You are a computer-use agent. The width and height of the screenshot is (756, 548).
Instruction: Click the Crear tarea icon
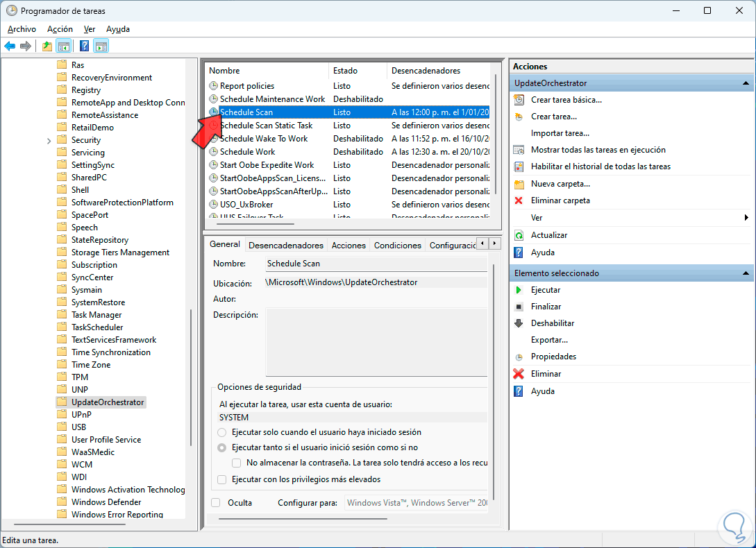[x=519, y=117]
